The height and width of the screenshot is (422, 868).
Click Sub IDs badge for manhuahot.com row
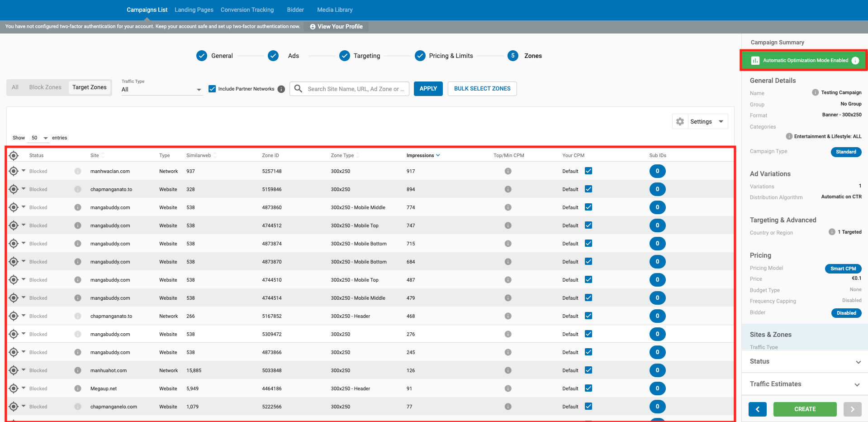point(657,370)
